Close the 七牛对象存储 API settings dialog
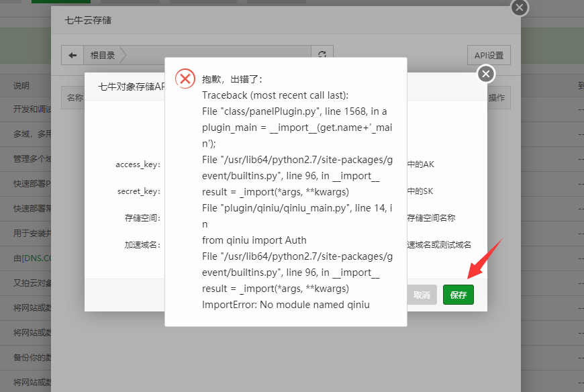Image resolution: width=584 pixels, height=392 pixels. click(x=486, y=74)
